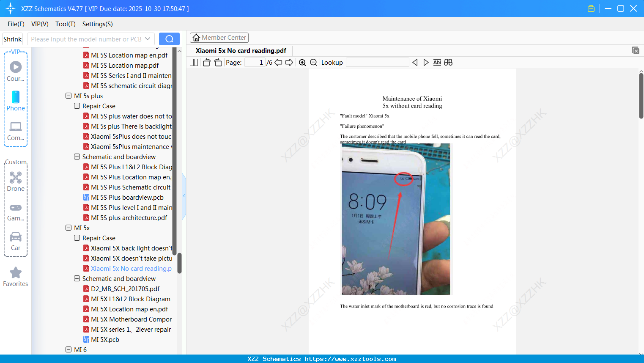Expand the MI 6 tree node
This screenshot has width=644, height=363.
[x=69, y=349]
